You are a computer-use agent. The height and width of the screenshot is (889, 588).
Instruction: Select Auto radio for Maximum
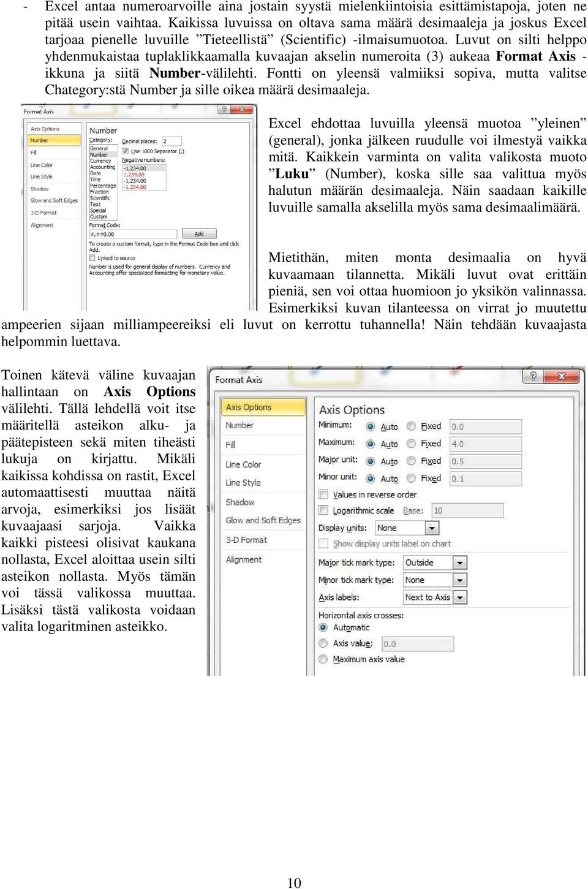(371, 444)
